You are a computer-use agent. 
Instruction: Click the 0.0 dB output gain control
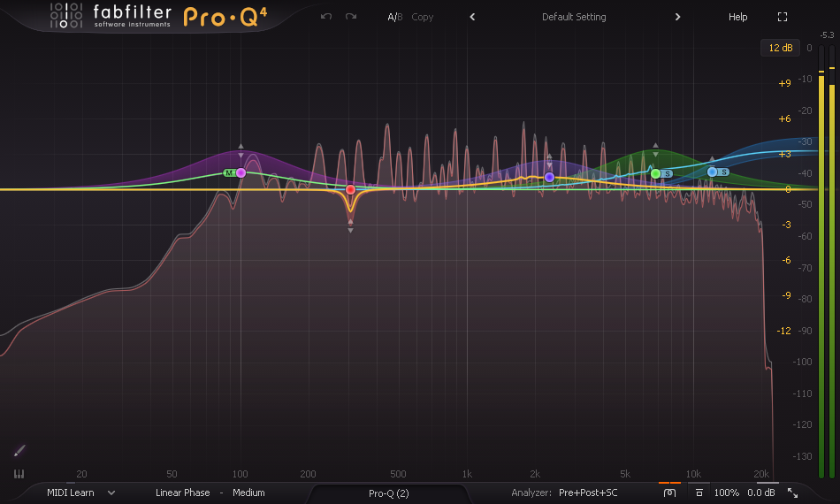pyautogui.click(x=760, y=493)
